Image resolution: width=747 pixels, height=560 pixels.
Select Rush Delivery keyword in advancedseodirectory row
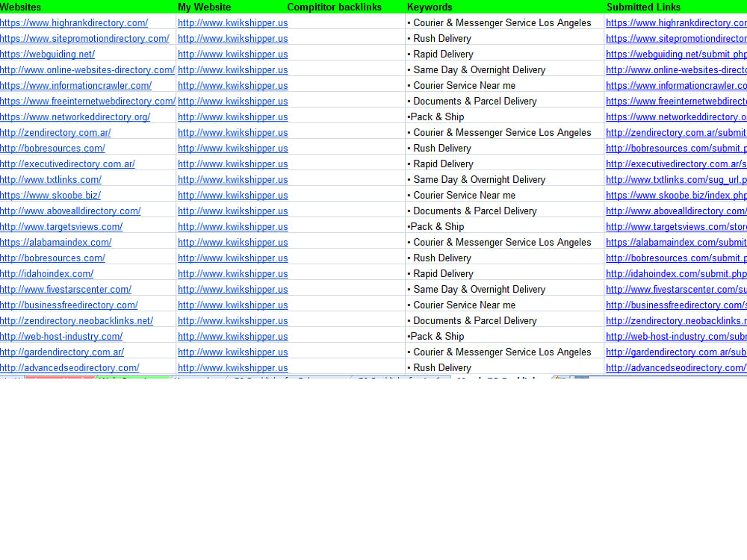(x=440, y=369)
